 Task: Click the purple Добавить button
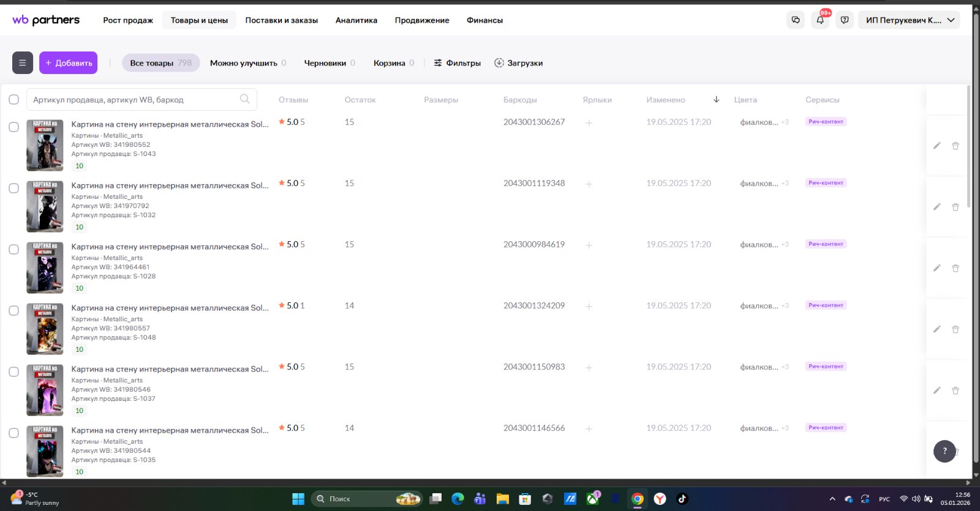coord(68,63)
